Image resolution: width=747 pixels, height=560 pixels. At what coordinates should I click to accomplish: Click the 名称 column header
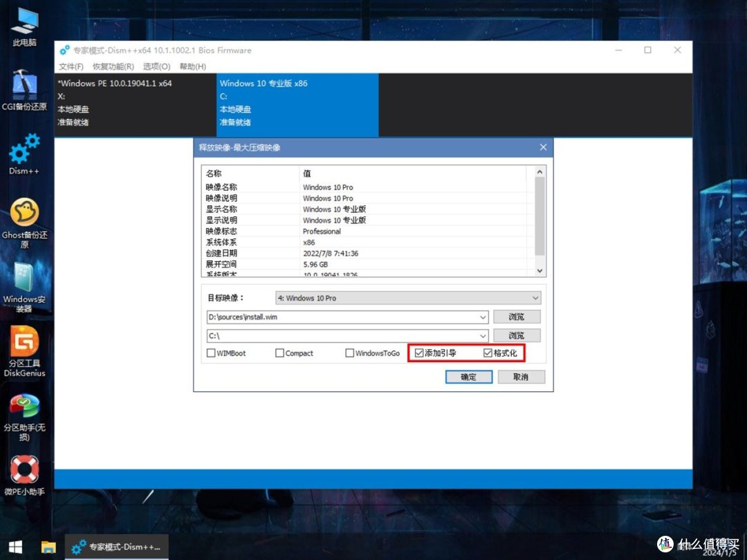pos(250,174)
